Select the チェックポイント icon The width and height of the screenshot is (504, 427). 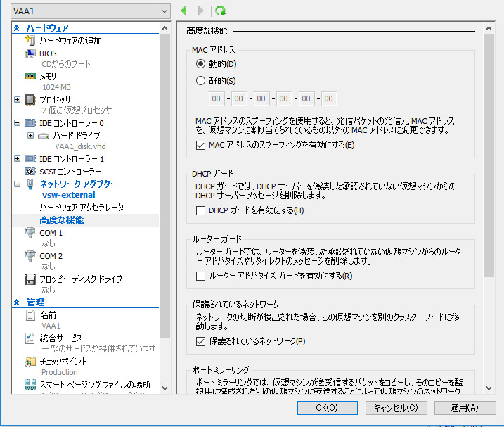[x=30, y=362]
